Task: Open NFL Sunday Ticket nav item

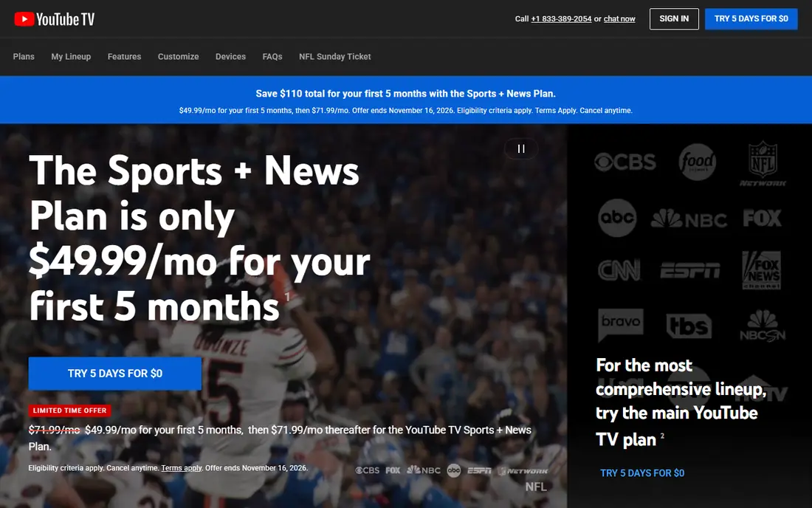Action: [x=335, y=56]
